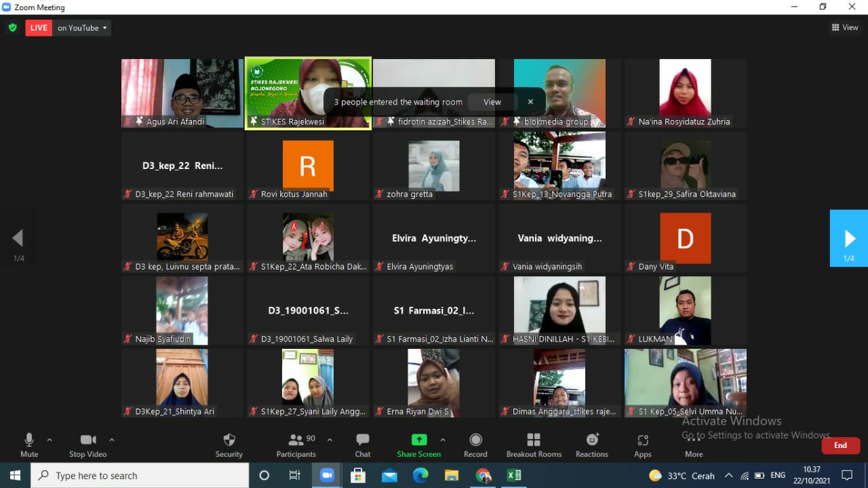
Task: Click the green Share Screen icon
Action: pyautogui.click(x=419, y=440)
